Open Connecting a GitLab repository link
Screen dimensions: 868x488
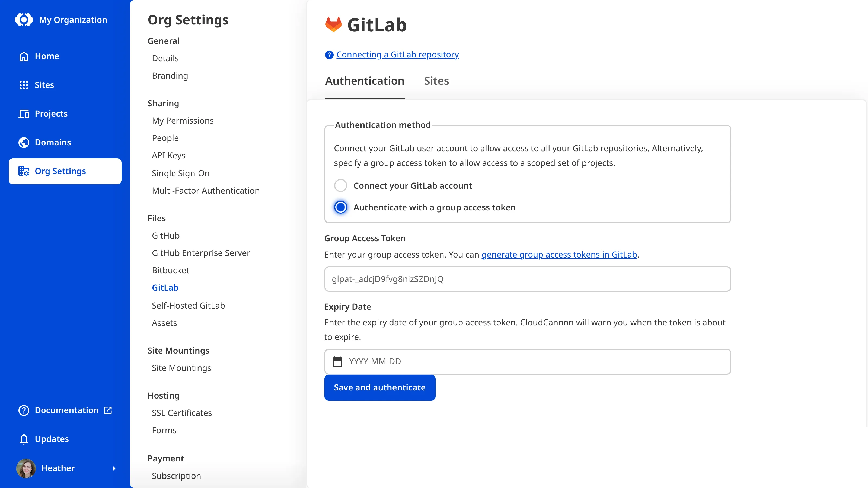point(397,54)
